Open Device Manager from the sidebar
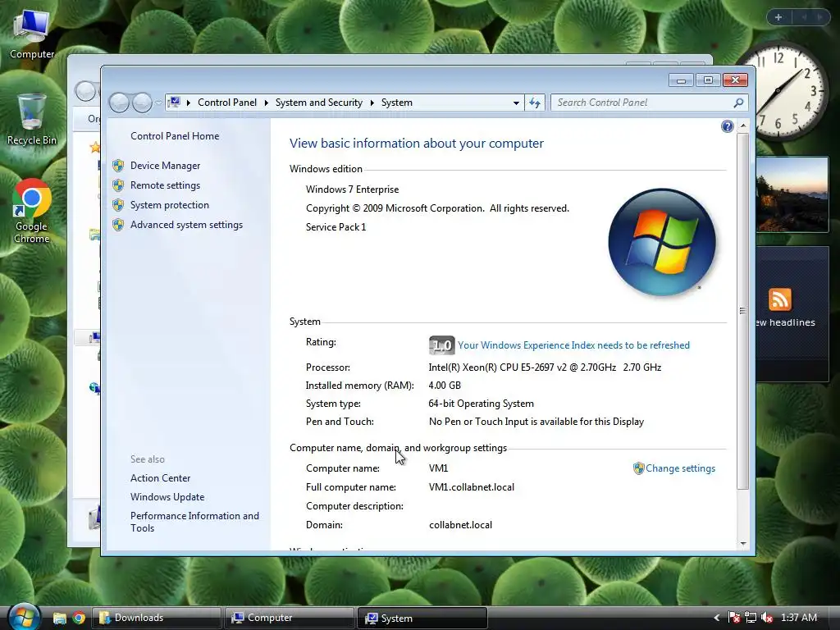The height and width of the screenshot is (630, 840). tap(165, 166)
